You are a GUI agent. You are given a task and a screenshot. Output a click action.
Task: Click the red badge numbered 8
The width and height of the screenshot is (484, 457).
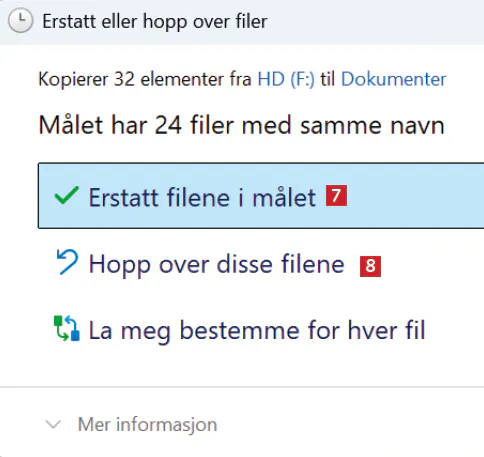click(370, 266)
